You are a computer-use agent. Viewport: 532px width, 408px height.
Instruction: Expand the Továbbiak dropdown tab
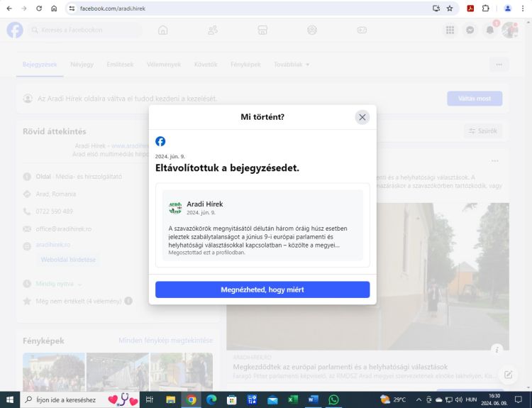[292, 65]
